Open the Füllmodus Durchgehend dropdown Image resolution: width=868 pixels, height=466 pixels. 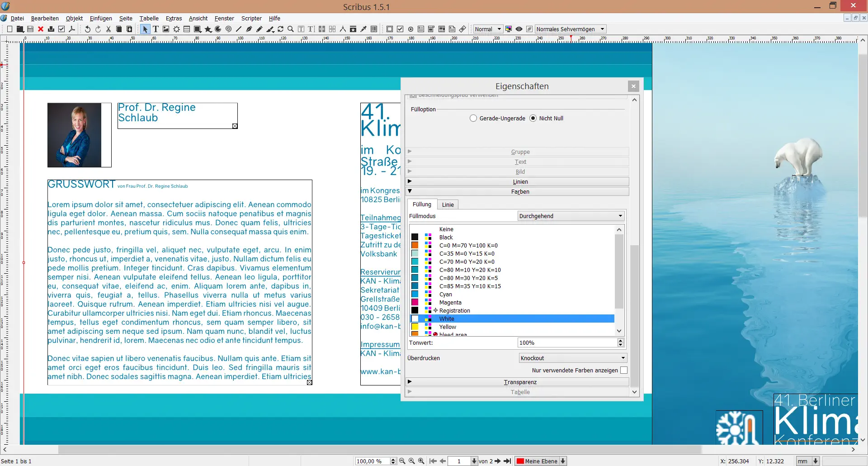tap(571, 216)
